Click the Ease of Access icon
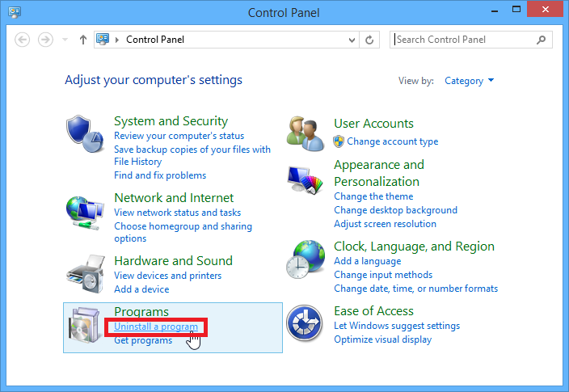Screen dimensions: 569x392 coord(305,323)
